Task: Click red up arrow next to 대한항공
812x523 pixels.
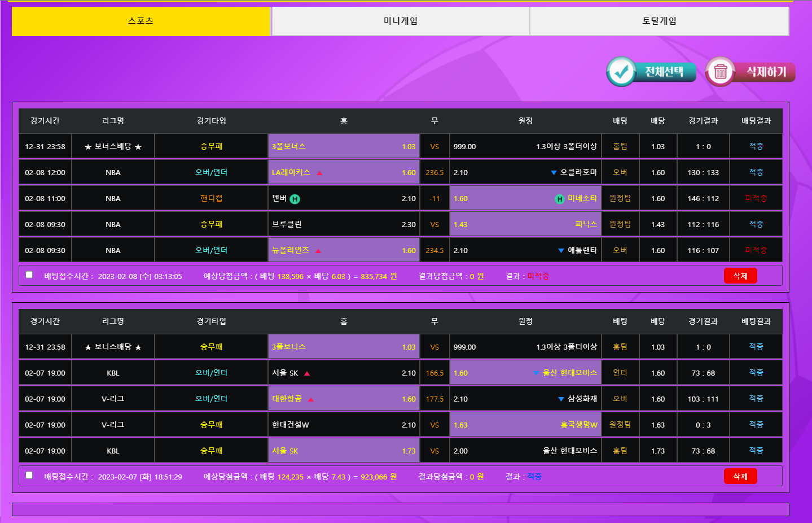Action: (311, 399)
